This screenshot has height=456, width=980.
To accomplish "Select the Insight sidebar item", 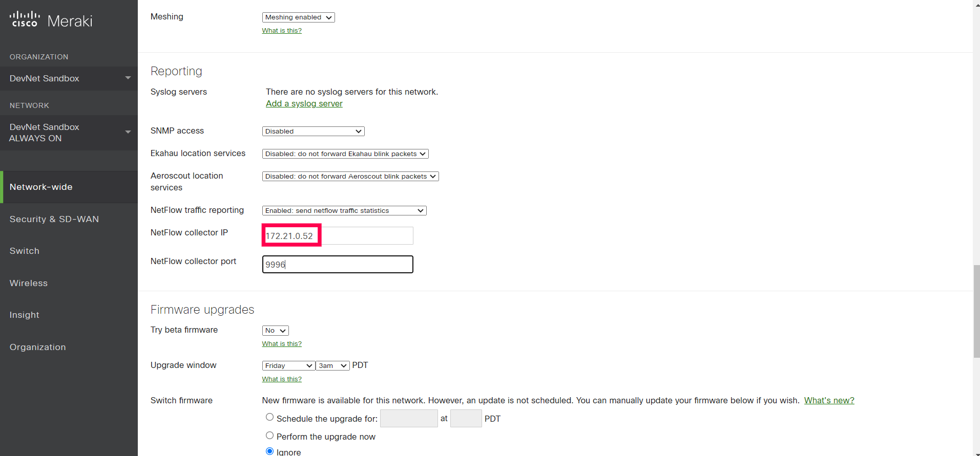I will (24, 315).
